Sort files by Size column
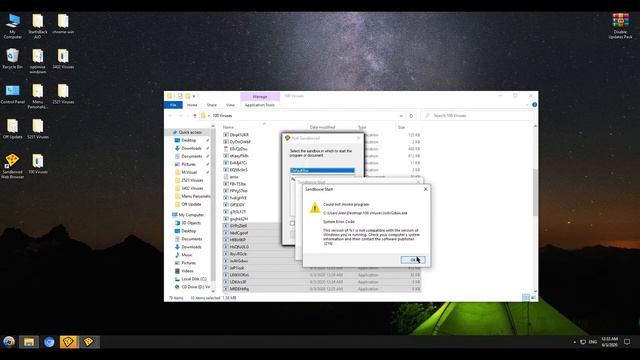640x360 pixels. coord(402,127)
